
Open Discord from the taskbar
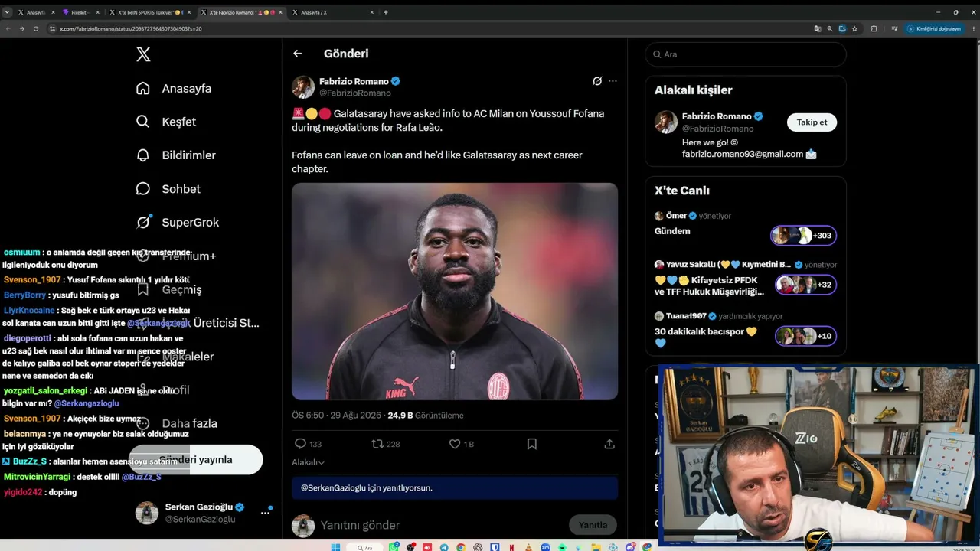(x=629, y=547)
